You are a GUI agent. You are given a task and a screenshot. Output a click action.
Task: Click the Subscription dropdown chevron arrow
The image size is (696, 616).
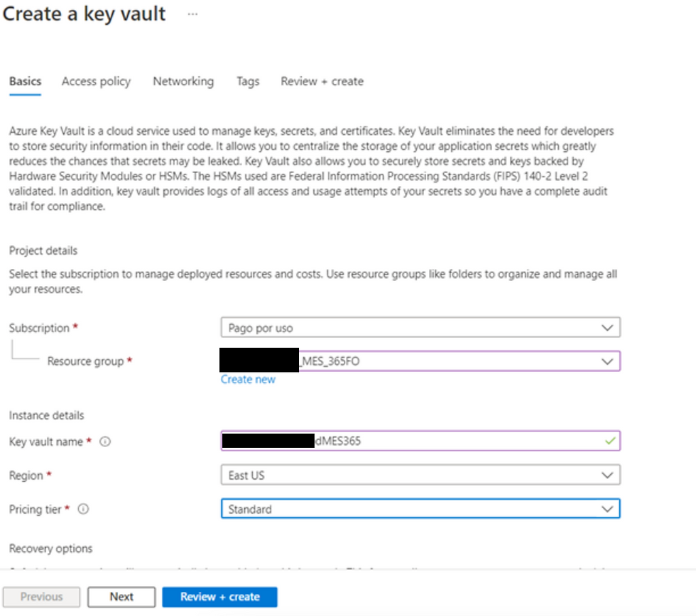(607, 328)
